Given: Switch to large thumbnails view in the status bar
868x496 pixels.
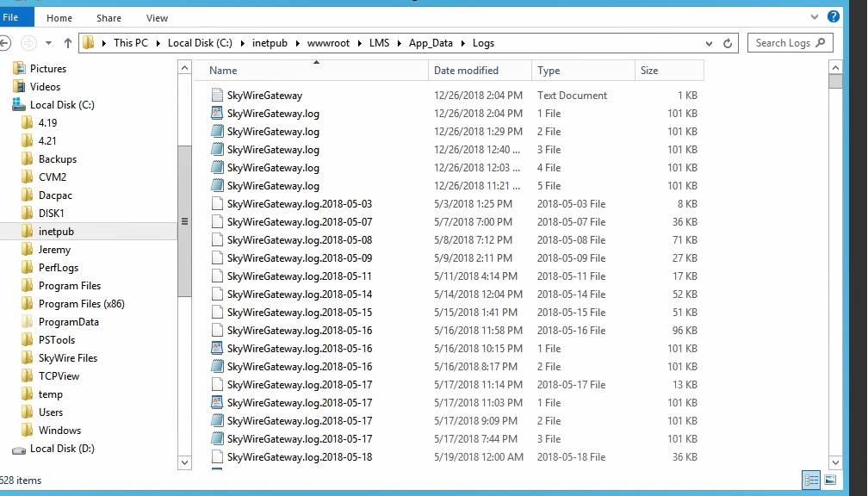Looking at the screenshot, I should coord(830,480).
